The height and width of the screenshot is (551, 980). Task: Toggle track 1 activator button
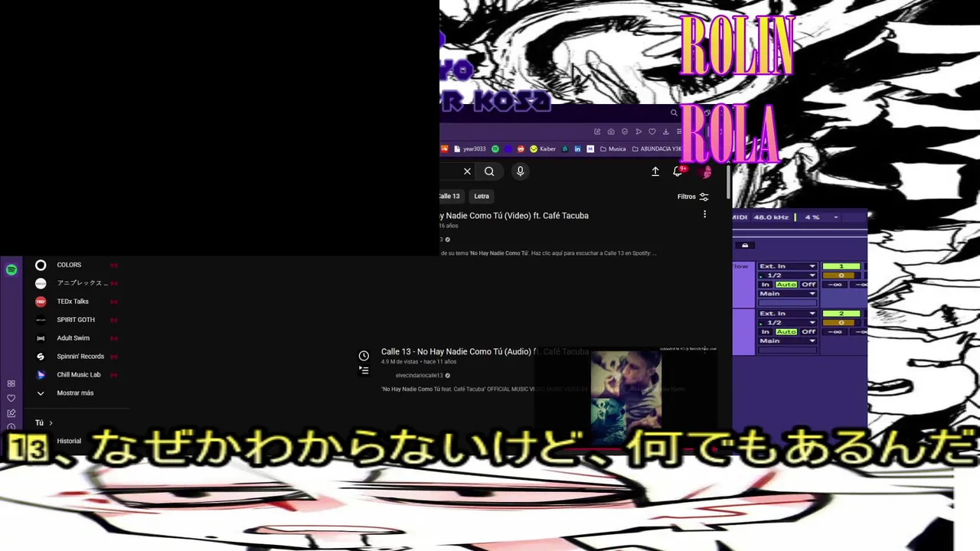[x=841, y=266]
